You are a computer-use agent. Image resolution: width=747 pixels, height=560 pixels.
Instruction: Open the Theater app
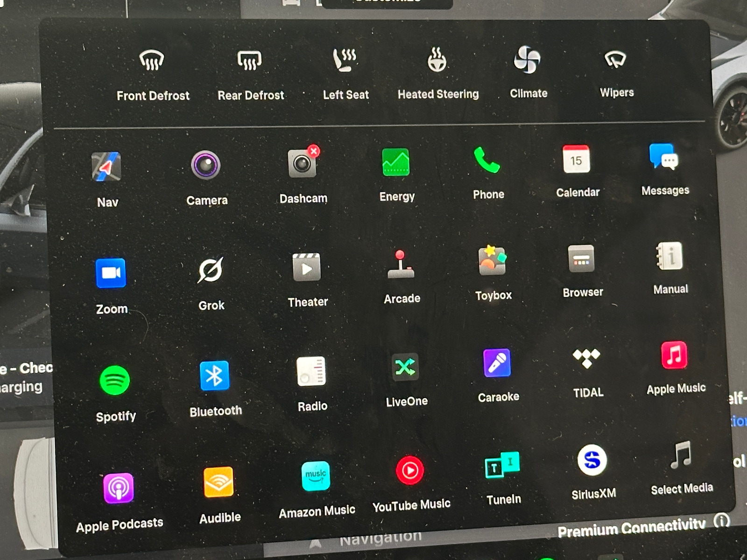[x=306, y=267]
